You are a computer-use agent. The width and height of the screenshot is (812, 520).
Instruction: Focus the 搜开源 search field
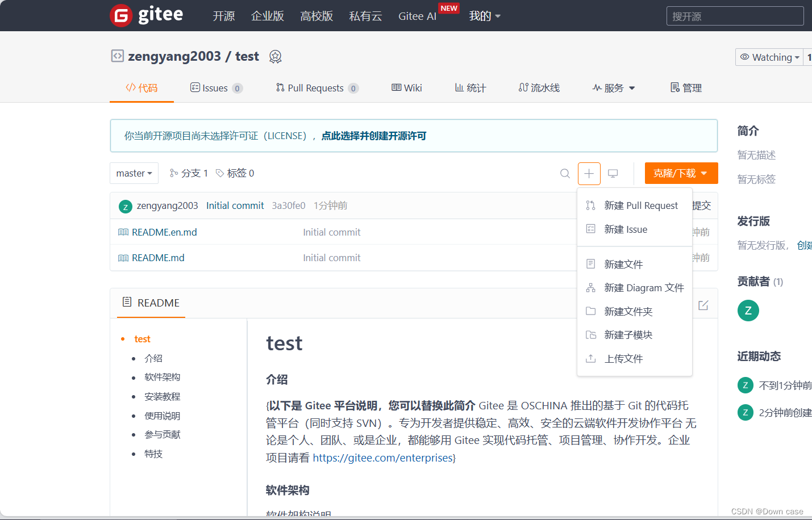click(735, 16)
